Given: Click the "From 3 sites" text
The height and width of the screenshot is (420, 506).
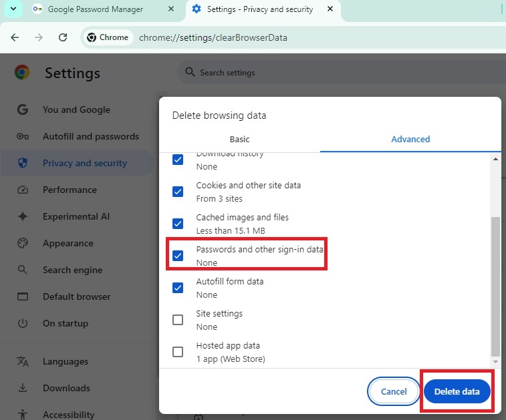Looking at the screenshot, I should click(219, 198).
